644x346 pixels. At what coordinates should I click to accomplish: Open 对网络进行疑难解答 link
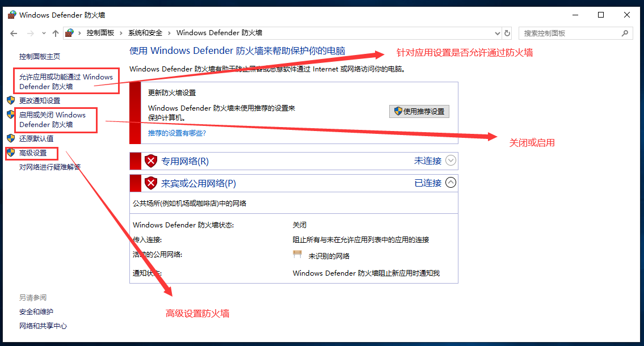pyautogui.click(x=50, y=167)
